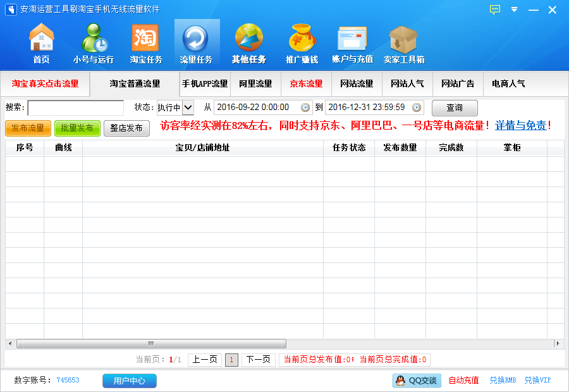Click page number 1 button
Screen dimensions: 569x392
click(x=231, y=360)
